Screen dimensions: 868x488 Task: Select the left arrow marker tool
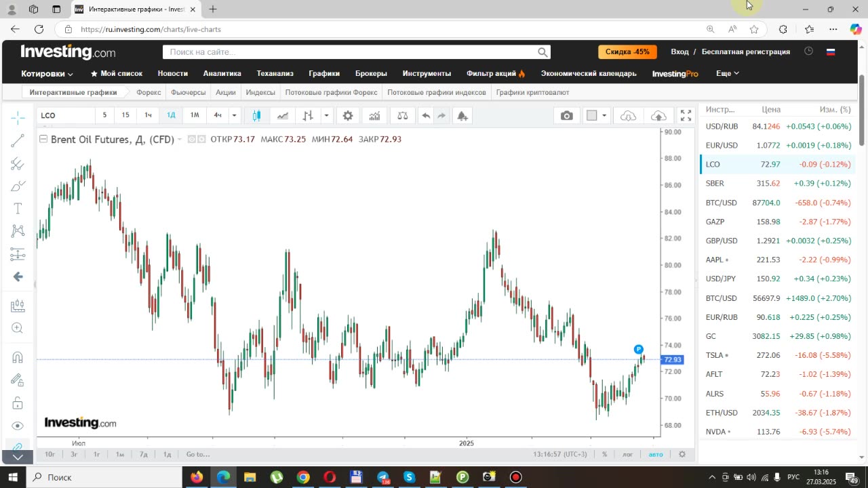[x=18, y=277]
